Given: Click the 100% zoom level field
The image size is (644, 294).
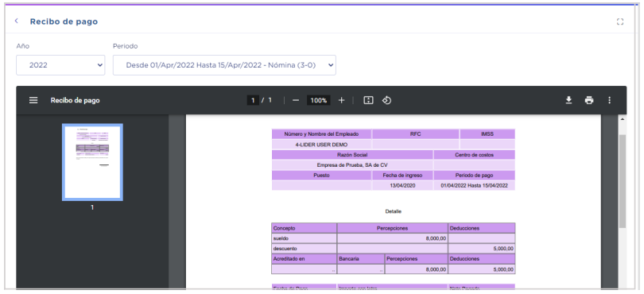Looking at the screenshot, I should [318, 100].
